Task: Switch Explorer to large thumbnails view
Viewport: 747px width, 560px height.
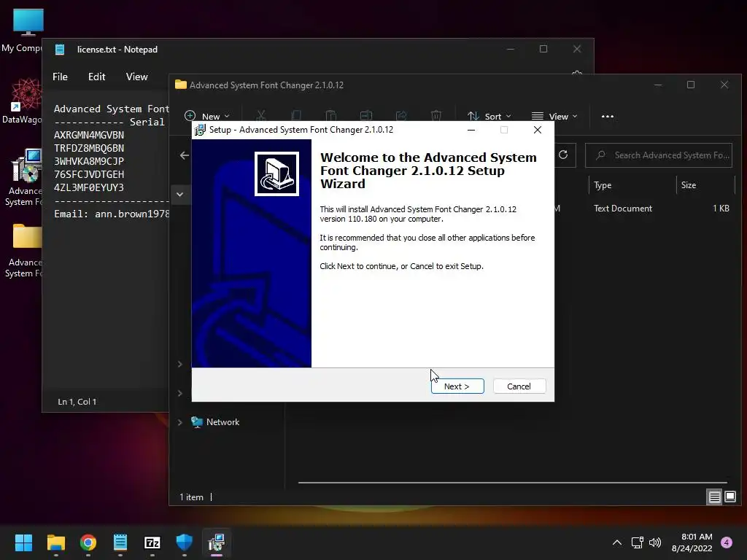Action: [x=729, y=497]
